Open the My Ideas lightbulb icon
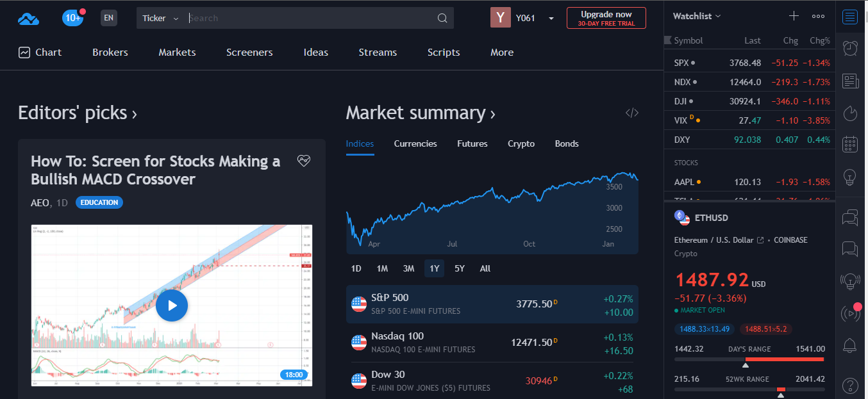The image size is (868, 399). tap(850, 176)
